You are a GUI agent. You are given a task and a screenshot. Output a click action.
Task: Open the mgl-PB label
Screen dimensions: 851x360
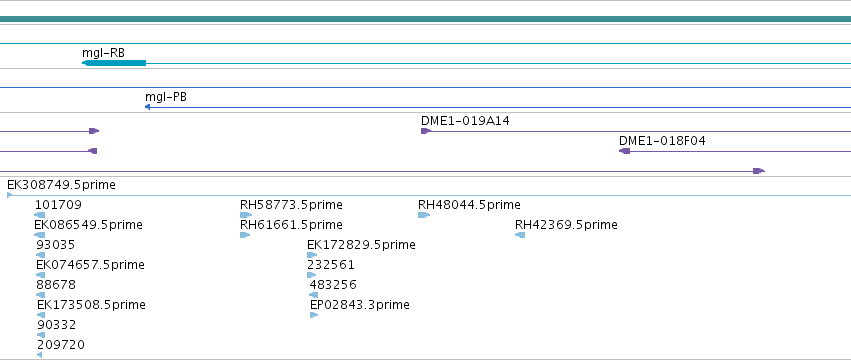(166, 97)
